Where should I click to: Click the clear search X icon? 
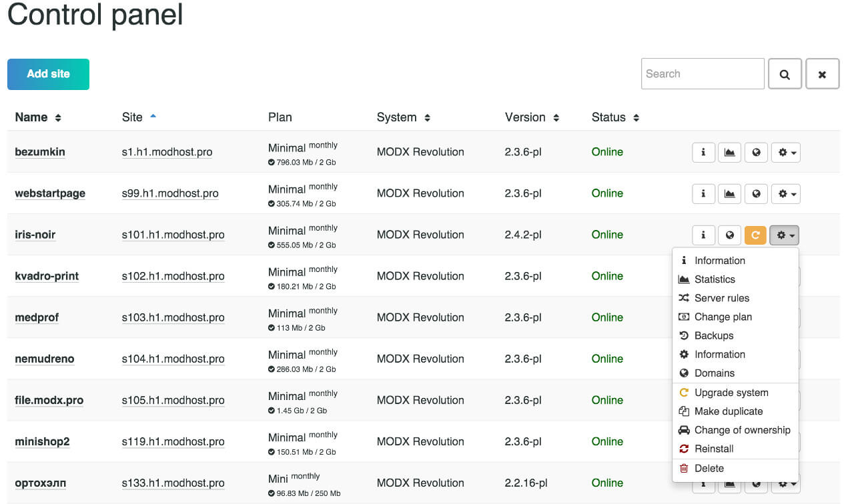tap(822, 73)
